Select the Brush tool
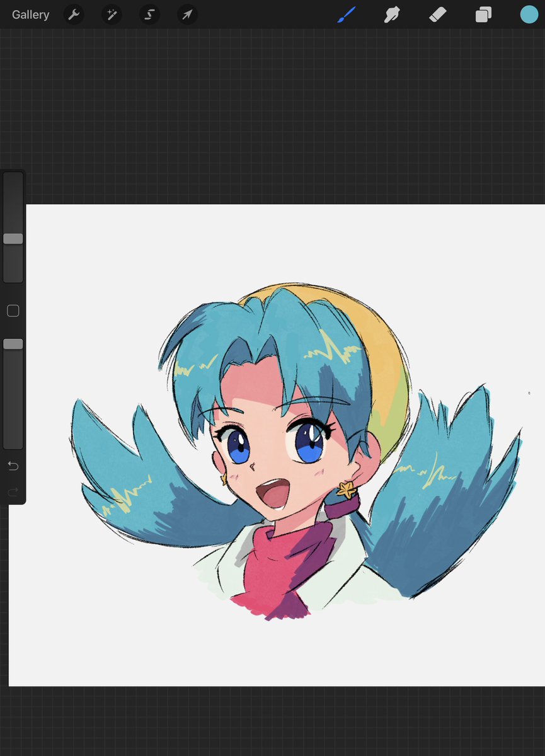Image resolution: width=545 pixels, height=756 pixels. pyautogui.click(x=346, y=14)
